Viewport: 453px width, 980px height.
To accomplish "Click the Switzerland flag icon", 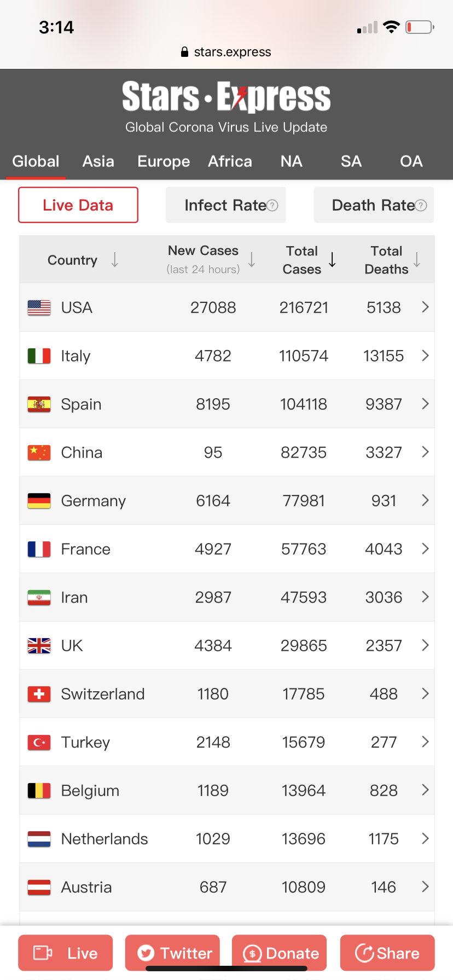I will pos(39,695).
